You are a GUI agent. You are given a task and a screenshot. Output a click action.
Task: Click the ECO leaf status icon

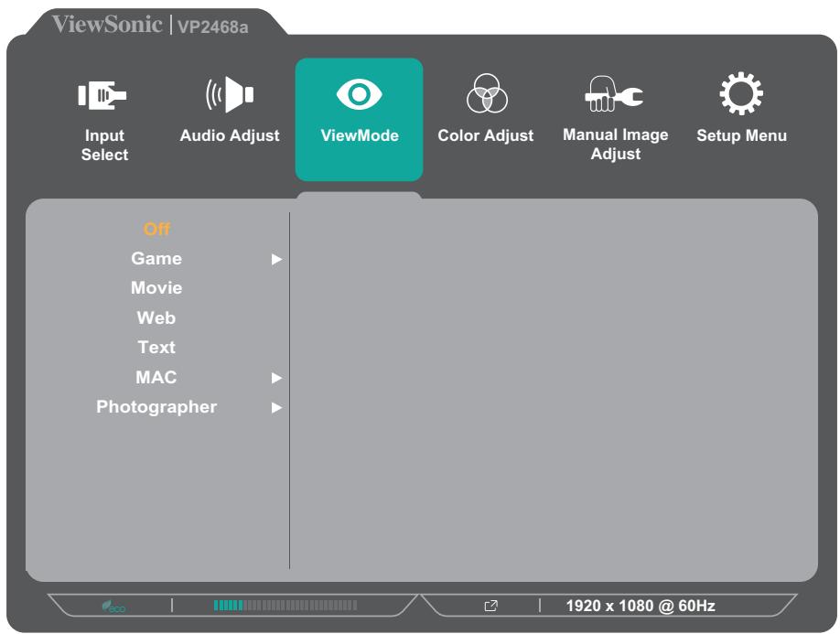click(113, 607)
